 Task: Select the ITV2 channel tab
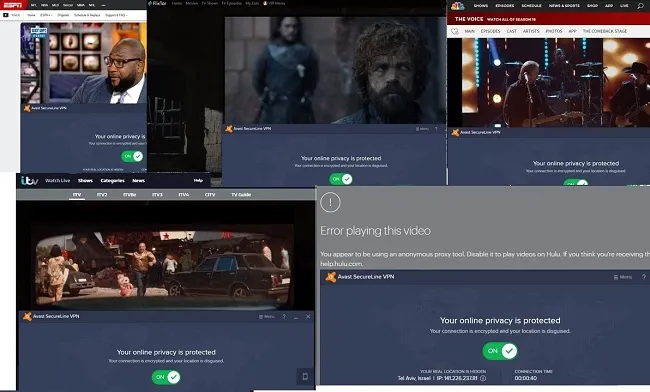pyautogui.click(x=102, y=195)
